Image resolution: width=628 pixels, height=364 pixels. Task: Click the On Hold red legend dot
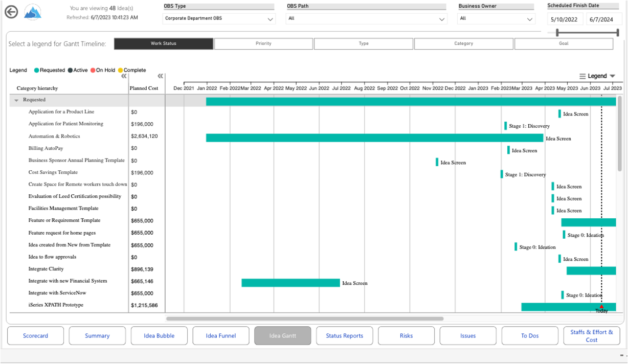pos(93,71)
